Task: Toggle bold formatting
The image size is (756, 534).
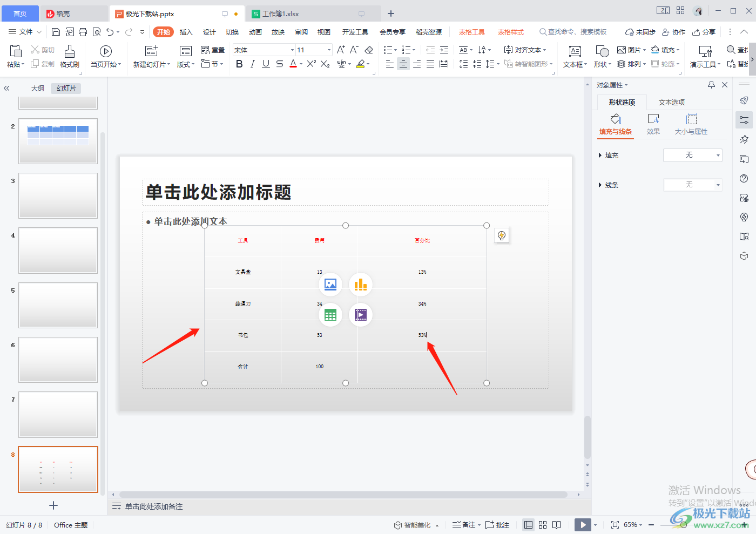Action: (x=239, y=64)
